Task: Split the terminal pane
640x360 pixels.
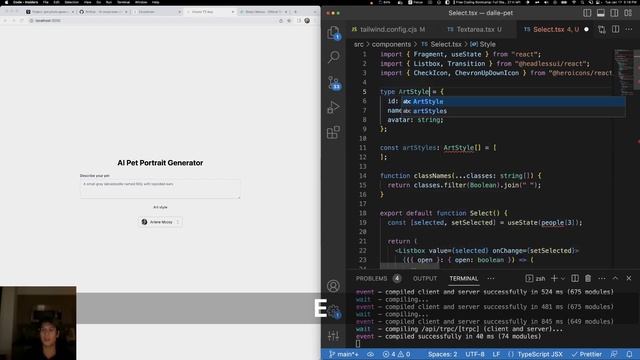Action: pos(575,278)
